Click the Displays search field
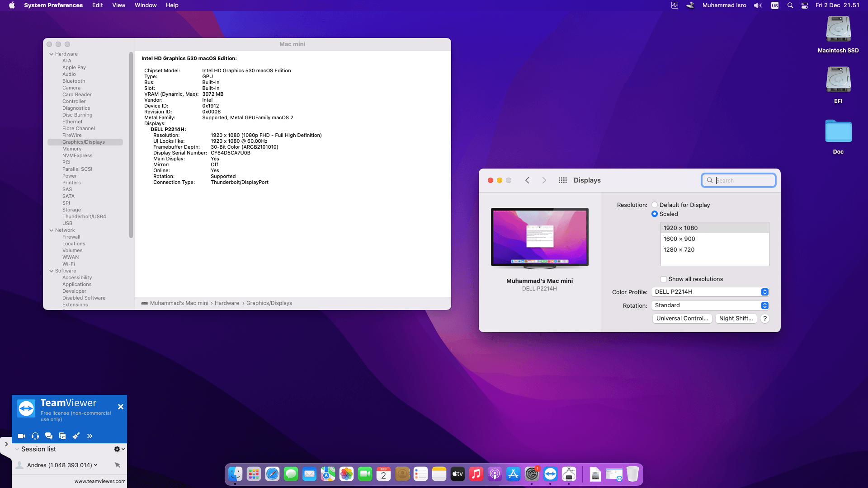Viewport: 868px width, 488px height. pyautogui.click(x=744, y=181)
